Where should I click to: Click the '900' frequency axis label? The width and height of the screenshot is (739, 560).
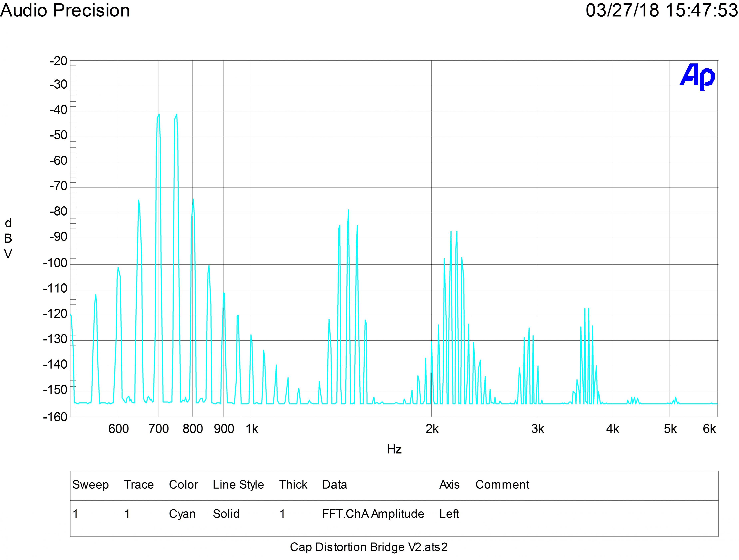point(224,429)
